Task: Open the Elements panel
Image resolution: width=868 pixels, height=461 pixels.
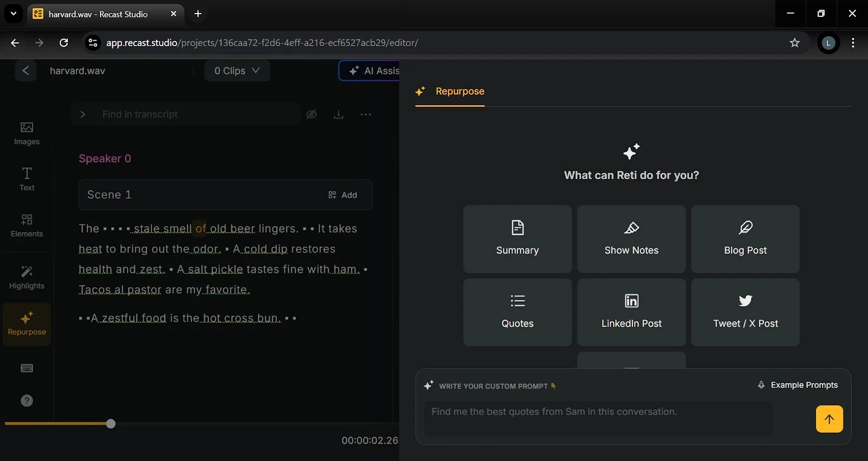Action: pyautogui.click(x=27, y=225)
